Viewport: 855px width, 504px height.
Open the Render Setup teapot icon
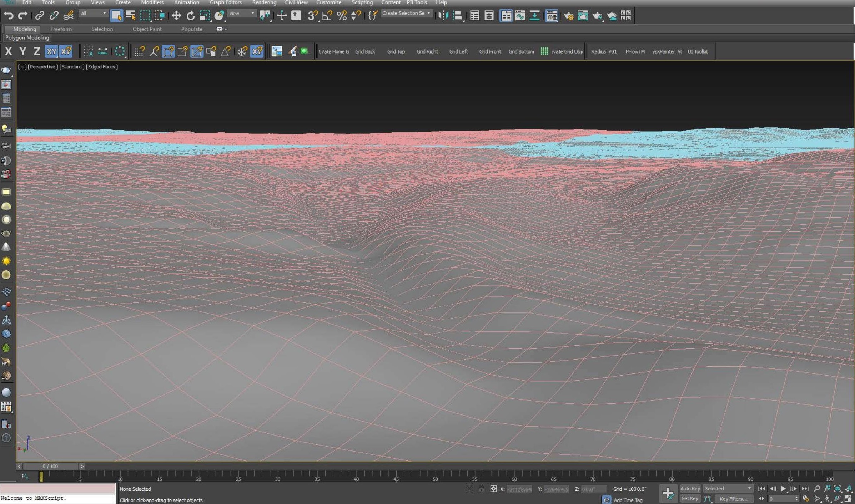568,15
